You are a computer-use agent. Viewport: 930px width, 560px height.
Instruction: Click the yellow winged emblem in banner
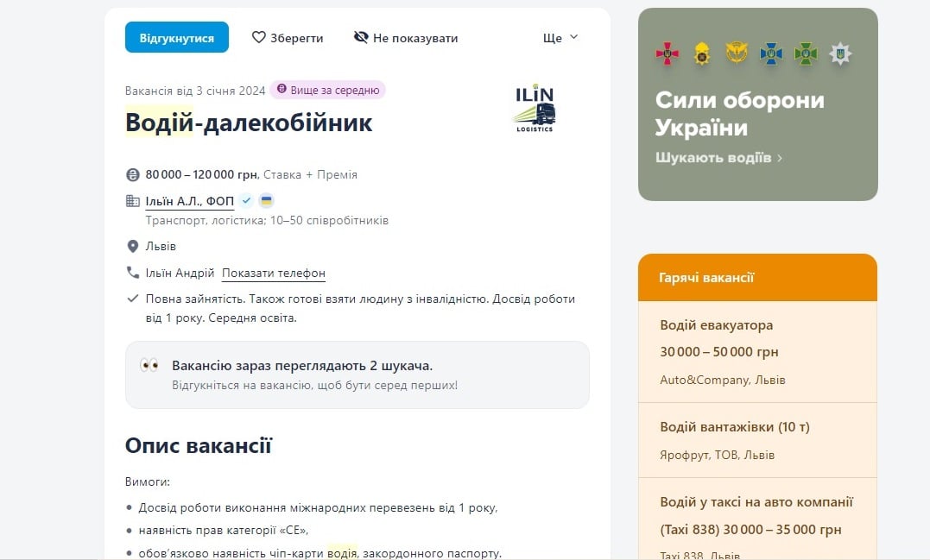point(736,54)
